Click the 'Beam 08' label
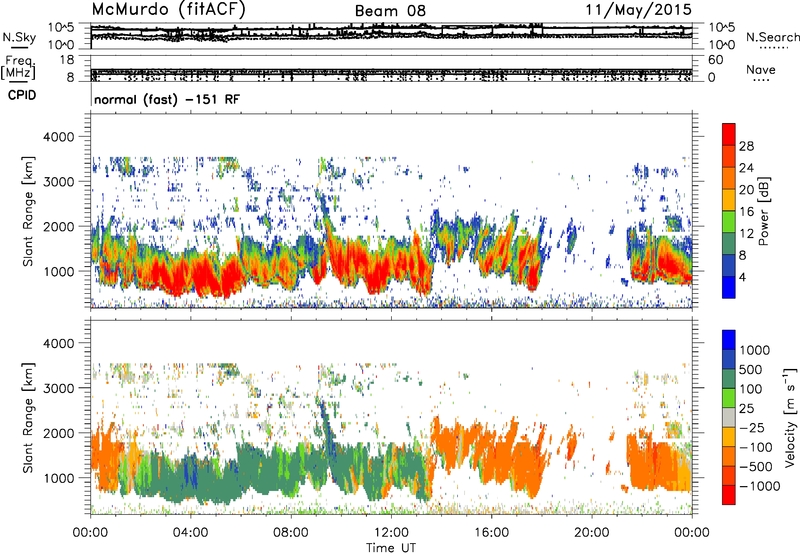Image resolution: width=800 pixels, height=554 pixels. pos(390,11)
